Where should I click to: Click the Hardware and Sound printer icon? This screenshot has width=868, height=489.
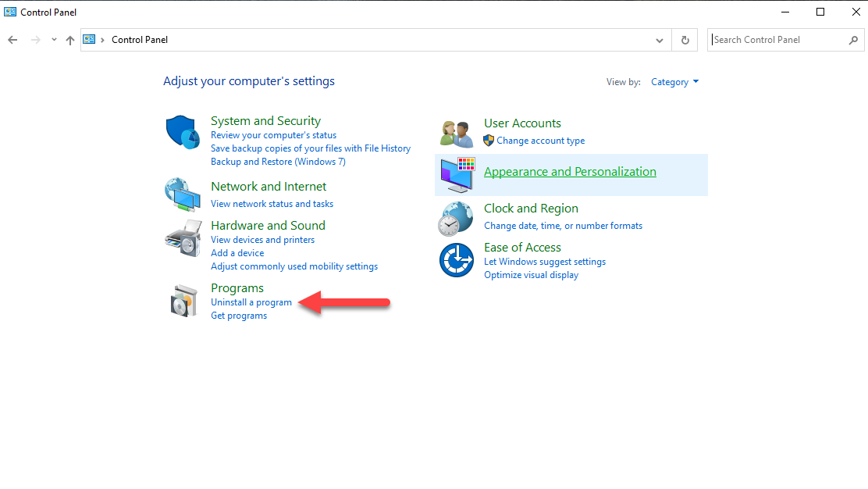click(x=183, y=238)
